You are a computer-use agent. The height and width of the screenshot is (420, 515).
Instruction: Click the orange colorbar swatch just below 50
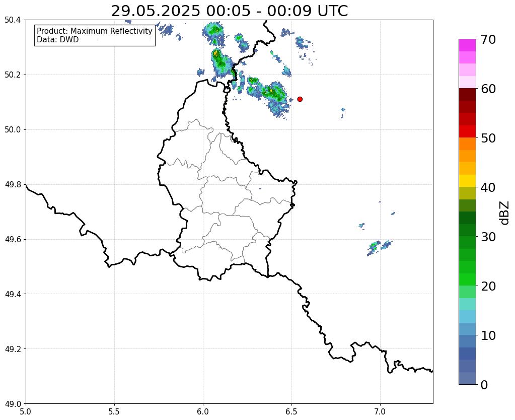coord(467,144)
